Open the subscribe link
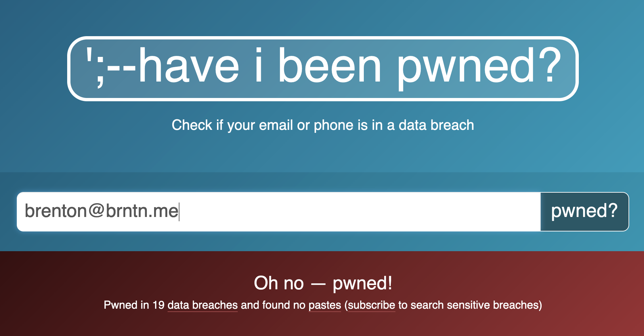 (x=371, y=305)
